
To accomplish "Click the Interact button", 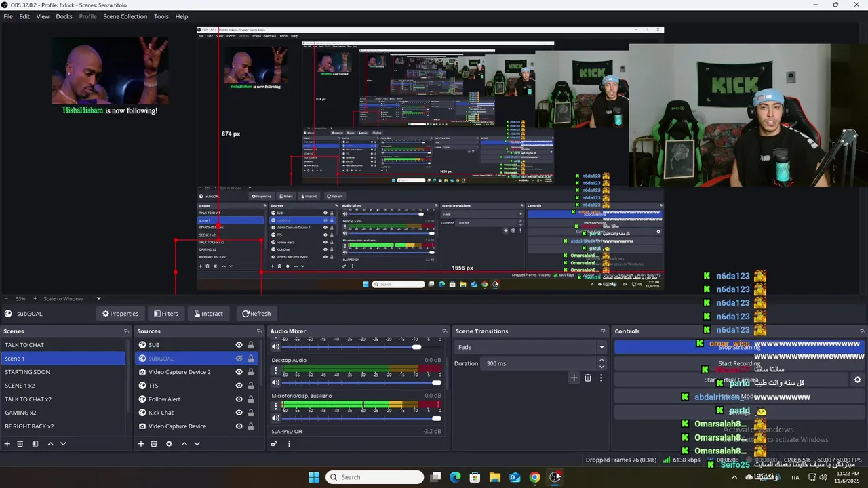I will click(208, 314).
